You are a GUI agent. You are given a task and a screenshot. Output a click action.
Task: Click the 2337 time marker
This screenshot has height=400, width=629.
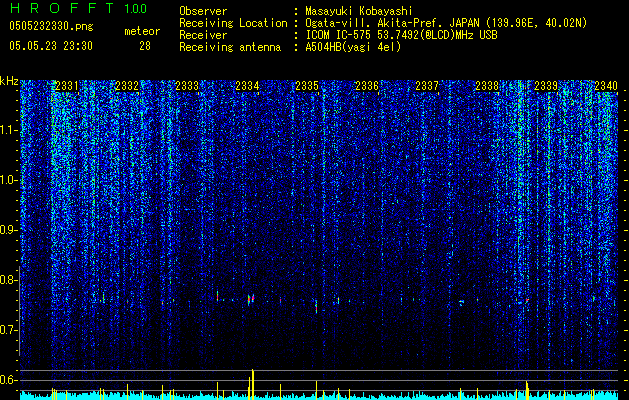pyautogui.click(x=427, y=86)
